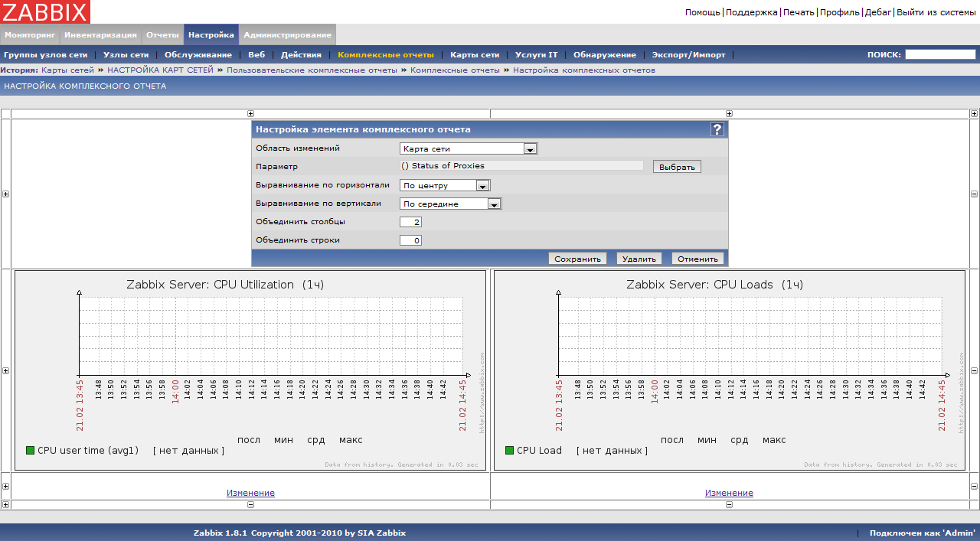Open the Мониторинг menu tab
The image size is (980, 541).
pyautogui.click(x=30, y=34)
